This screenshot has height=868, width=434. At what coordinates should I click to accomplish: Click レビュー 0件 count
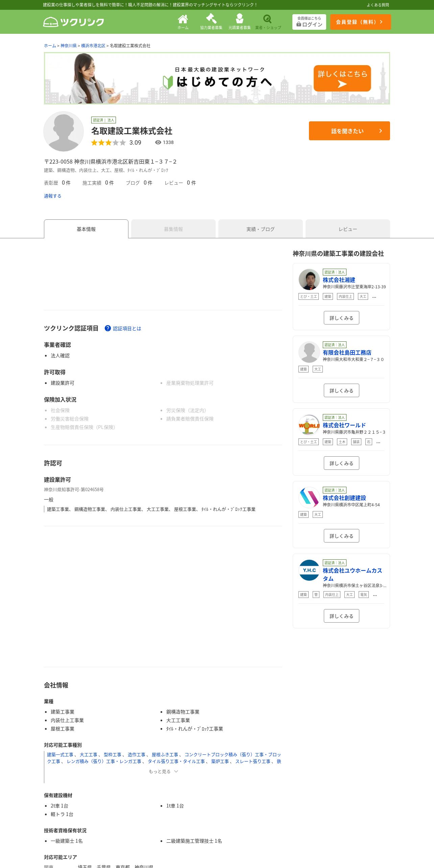click(x=180, y=183)
